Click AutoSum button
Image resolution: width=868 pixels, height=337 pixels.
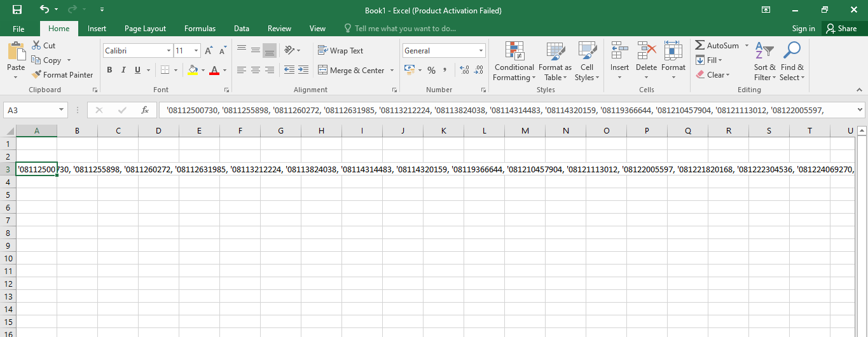click(x=717, y=46)
